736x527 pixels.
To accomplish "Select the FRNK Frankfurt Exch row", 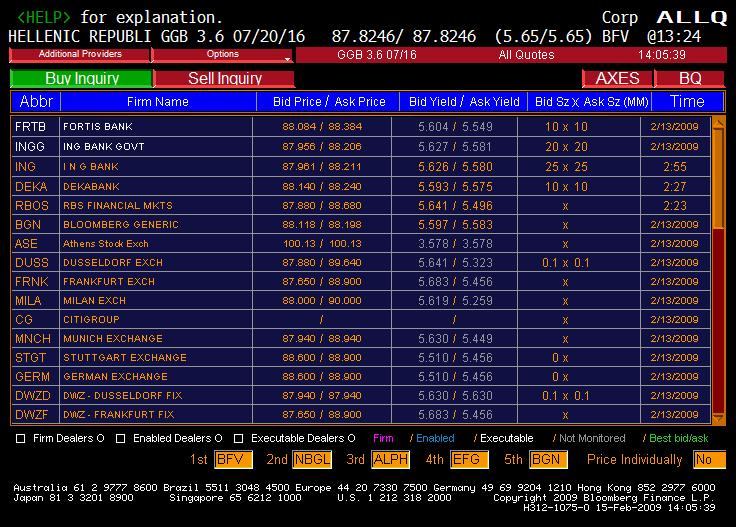I will [x=361, y=282].
